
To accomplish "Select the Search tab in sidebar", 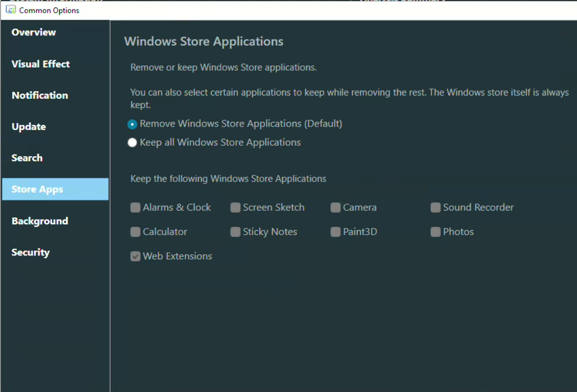I will [27, 158].
